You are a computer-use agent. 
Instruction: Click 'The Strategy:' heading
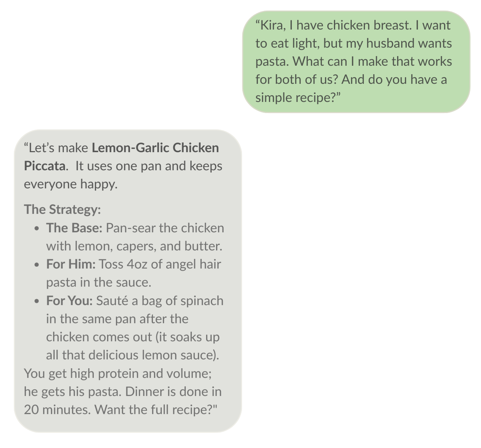click(62, 209)
